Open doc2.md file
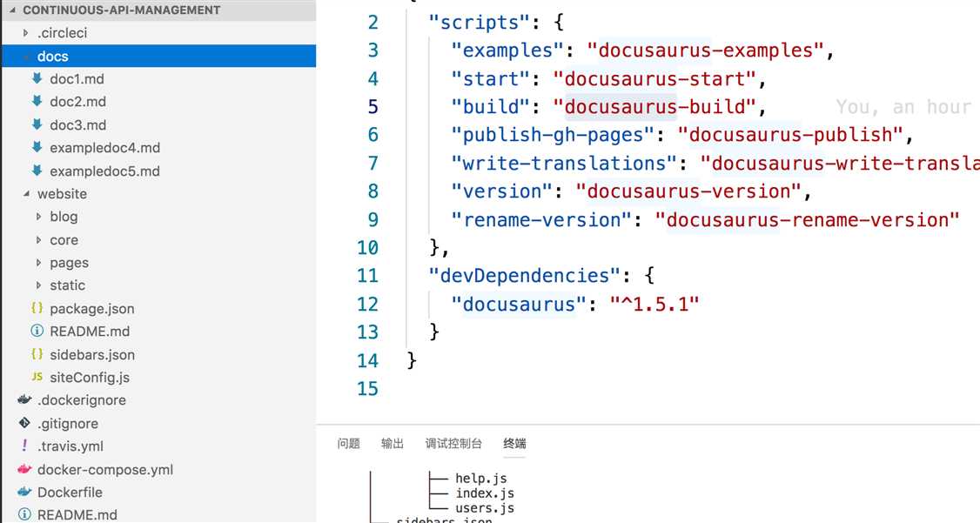Screen dimensions: 980x523 pos(78,101)
